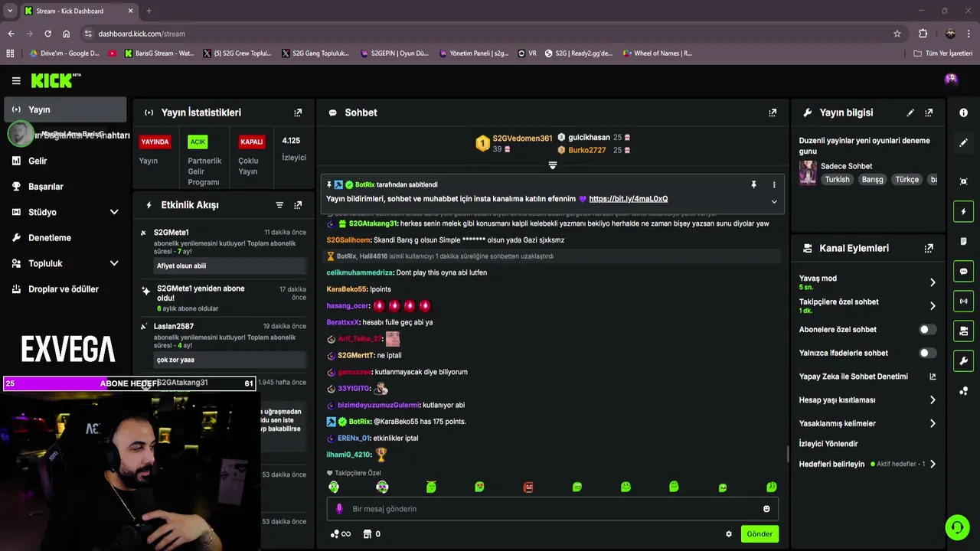Click the Kick logo
The height and width of the screenshot is (551, 980).
[x=55, y=80]
